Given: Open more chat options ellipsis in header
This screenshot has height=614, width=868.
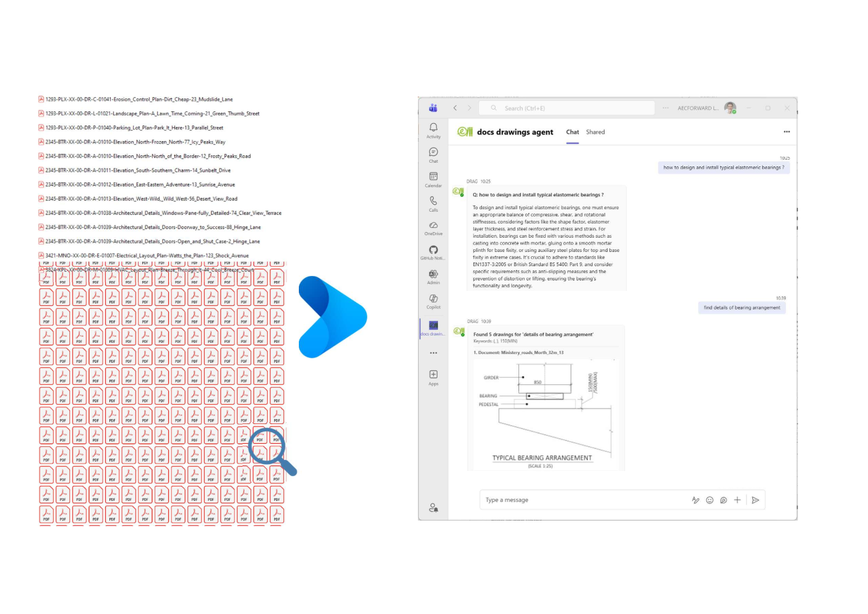Looking at the screenshot, I should point(786,131).
